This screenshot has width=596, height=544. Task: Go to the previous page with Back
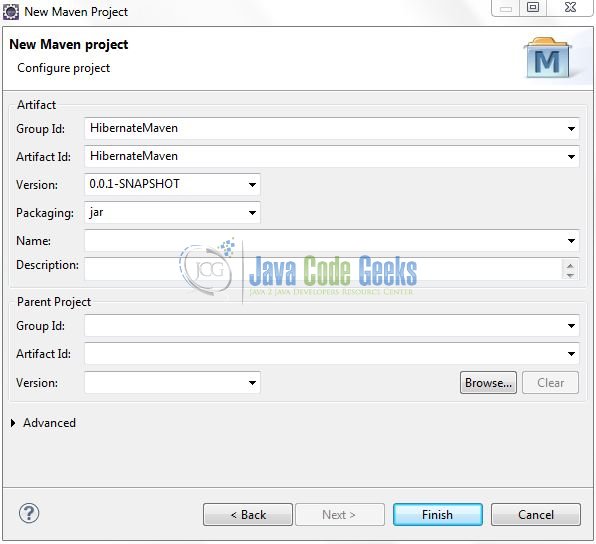pyautogui.click(x=248, y=515)
